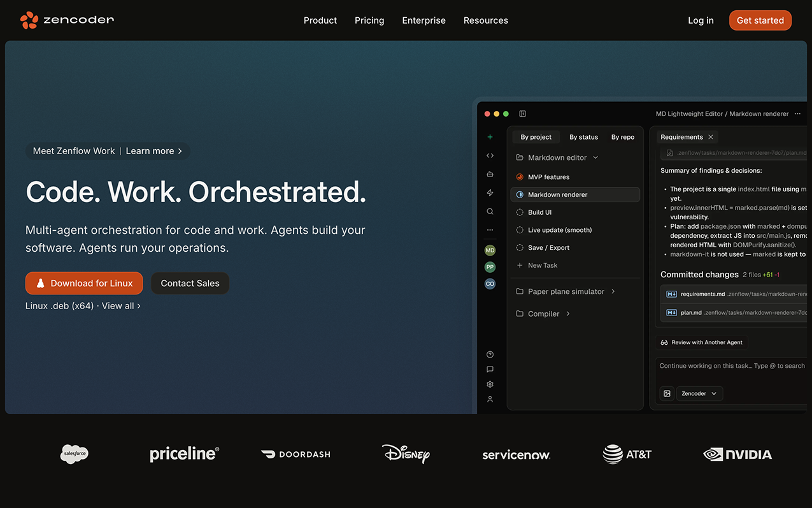Switch to the By project tab
The width and height of the screenshot is (812, 508).
[x=536, y=137]
